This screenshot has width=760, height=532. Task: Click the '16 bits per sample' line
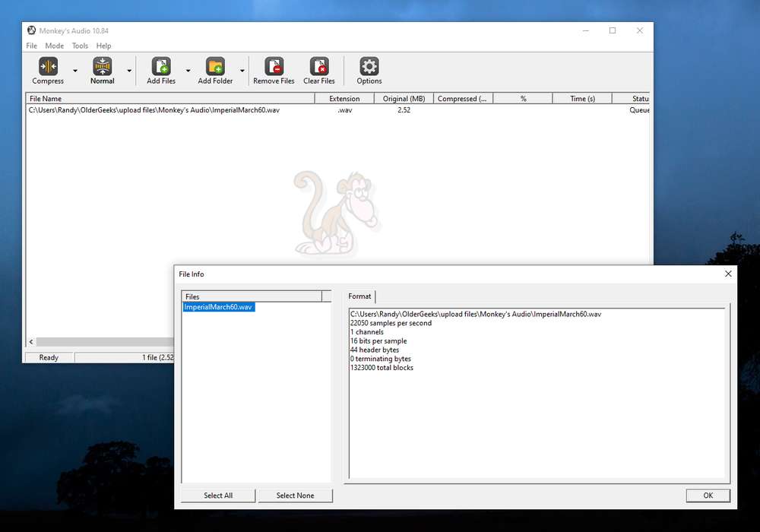[x=378, y=341]
